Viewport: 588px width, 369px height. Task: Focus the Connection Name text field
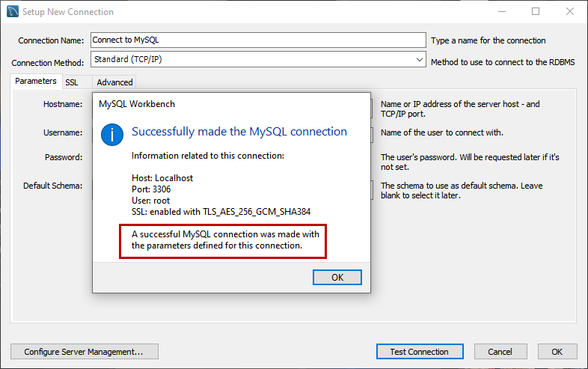(257, 40)
